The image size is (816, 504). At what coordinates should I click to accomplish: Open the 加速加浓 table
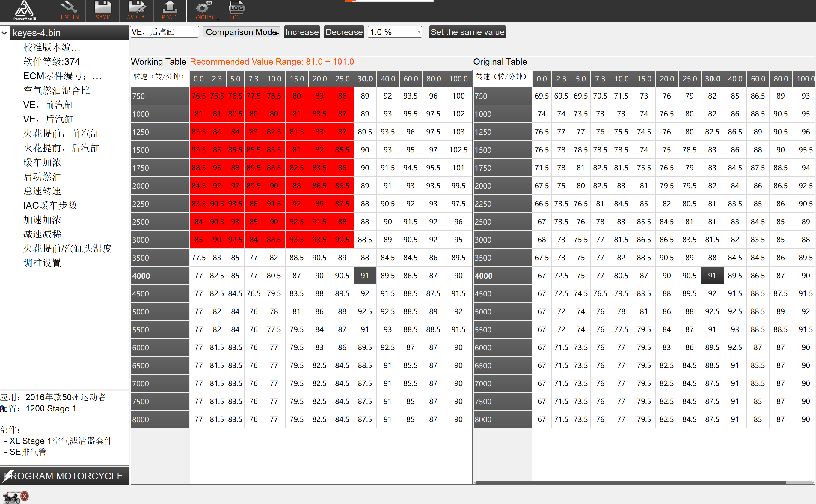coord(42,220)
